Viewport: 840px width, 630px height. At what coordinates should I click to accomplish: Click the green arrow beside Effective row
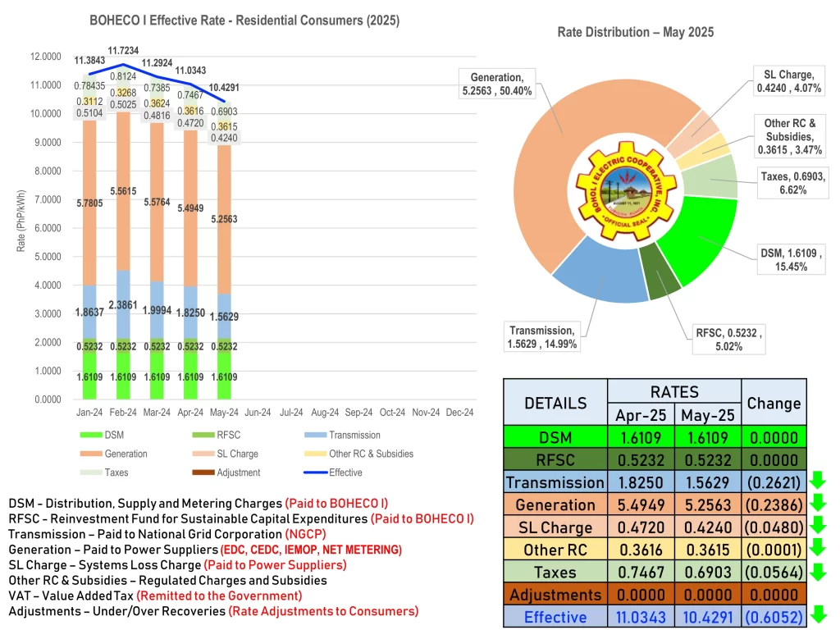click(x=820, y=616)
